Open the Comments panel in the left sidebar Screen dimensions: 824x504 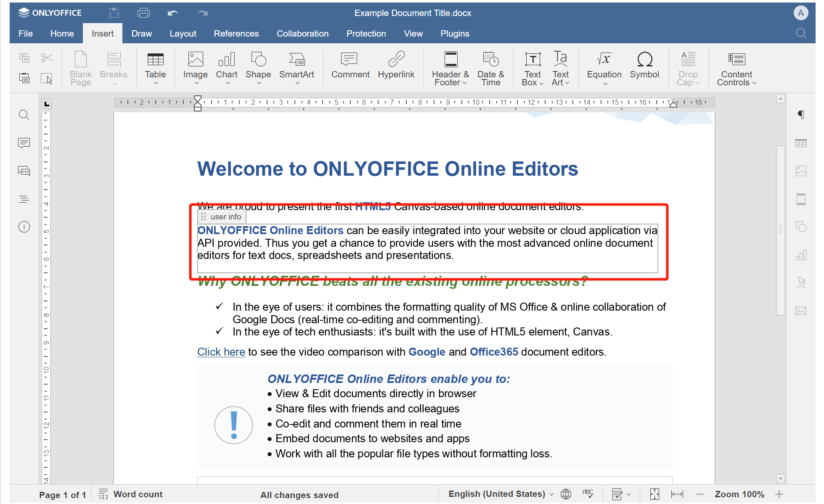24,143
